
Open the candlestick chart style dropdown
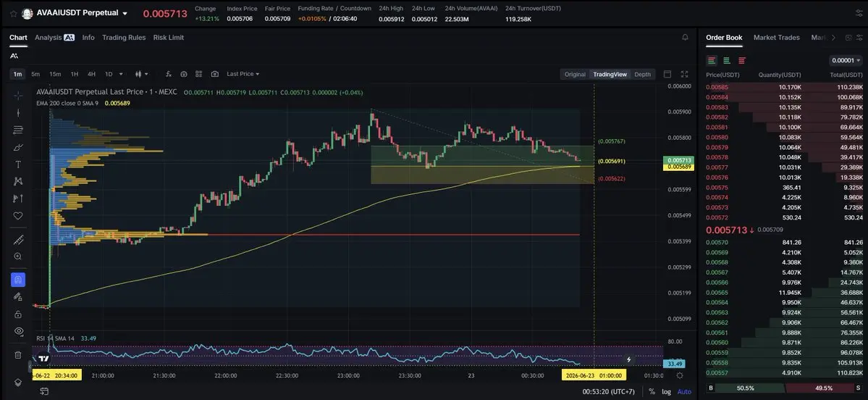[x=142, y=74]
